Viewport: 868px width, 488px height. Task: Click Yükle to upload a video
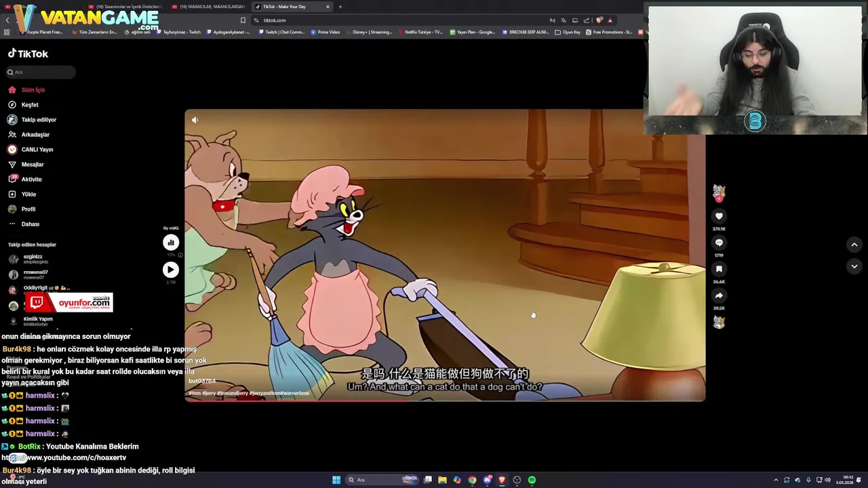pos(22,194)
